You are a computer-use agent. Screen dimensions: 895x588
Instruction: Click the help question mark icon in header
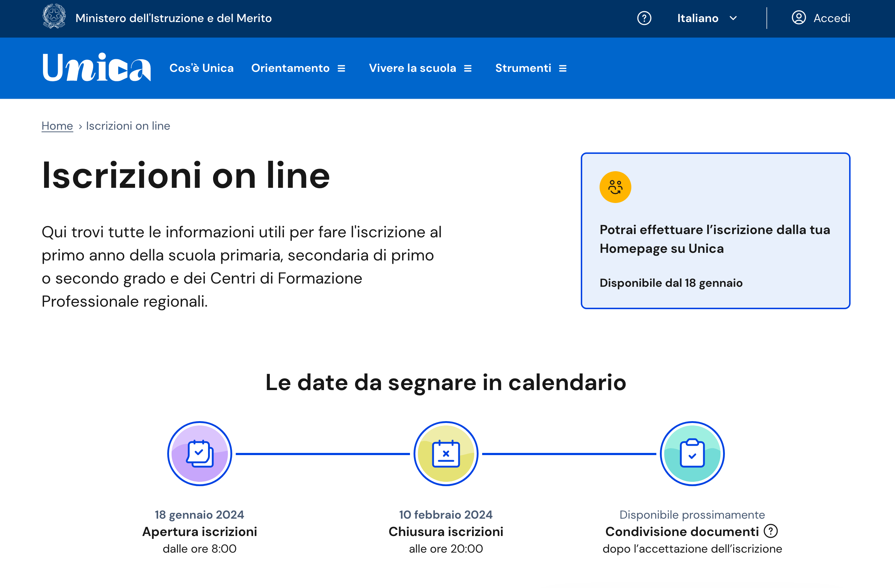[x=644, y=18]
